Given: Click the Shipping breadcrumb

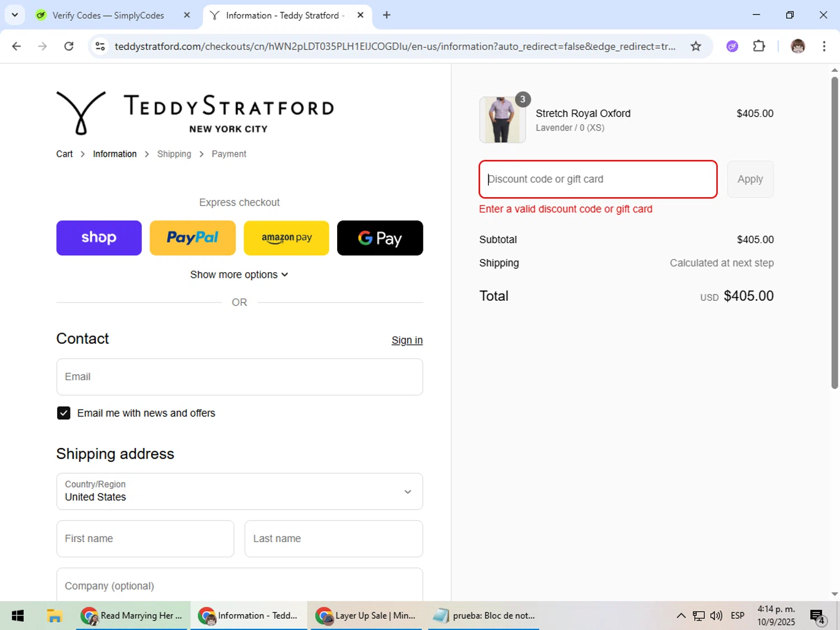Looking at the screenshot, I should click(174, 154).
